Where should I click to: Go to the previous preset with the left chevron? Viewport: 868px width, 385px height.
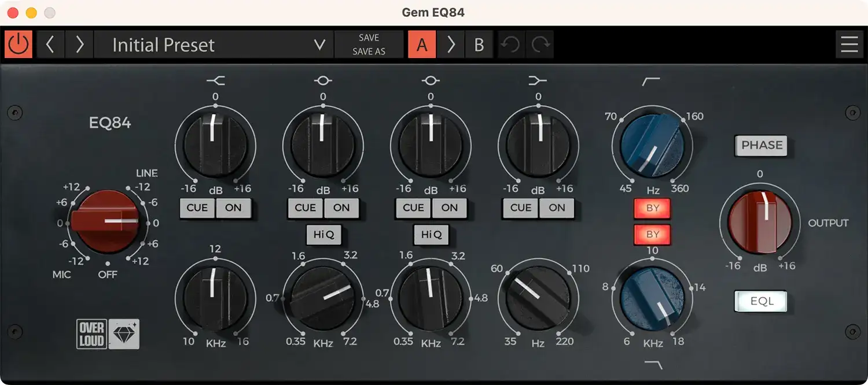coord(50,44)
